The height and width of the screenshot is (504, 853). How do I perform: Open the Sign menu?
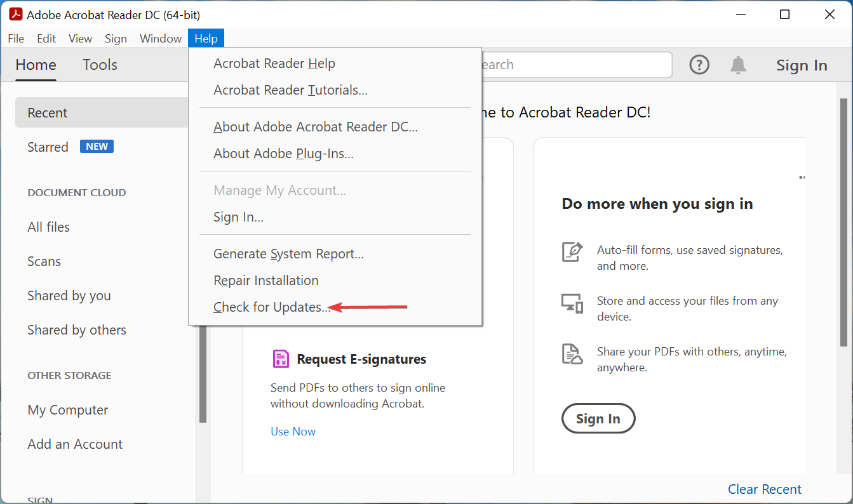click(x=116, y=39)
